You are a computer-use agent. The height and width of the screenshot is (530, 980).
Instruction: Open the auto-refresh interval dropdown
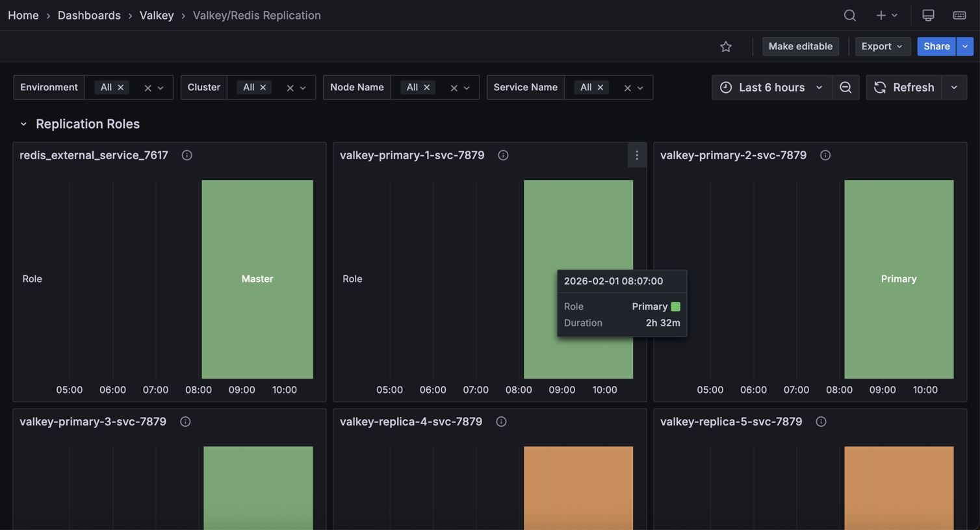(953, 87)
